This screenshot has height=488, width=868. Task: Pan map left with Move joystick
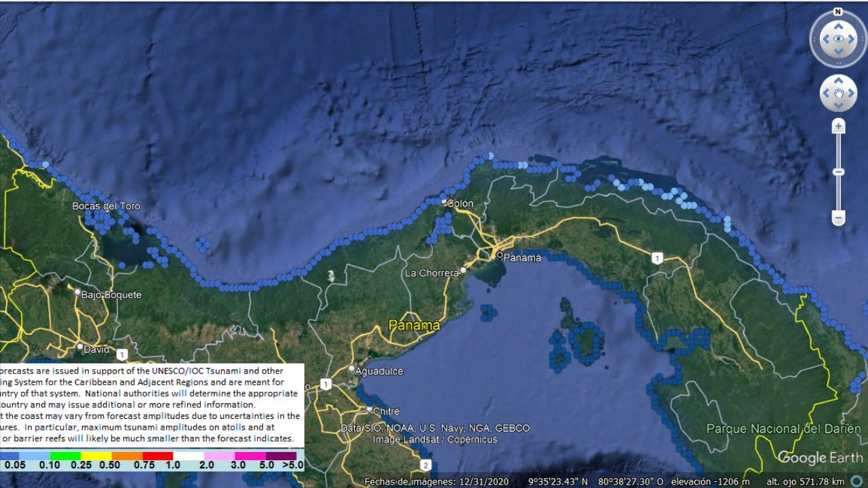coord(825,94)
